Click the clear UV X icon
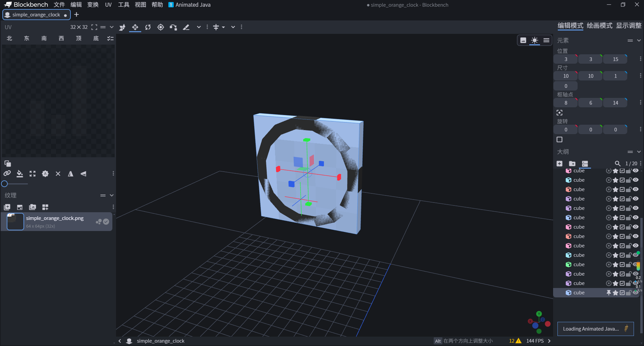Viewport: 644px width, 346px height. (58, 174)
